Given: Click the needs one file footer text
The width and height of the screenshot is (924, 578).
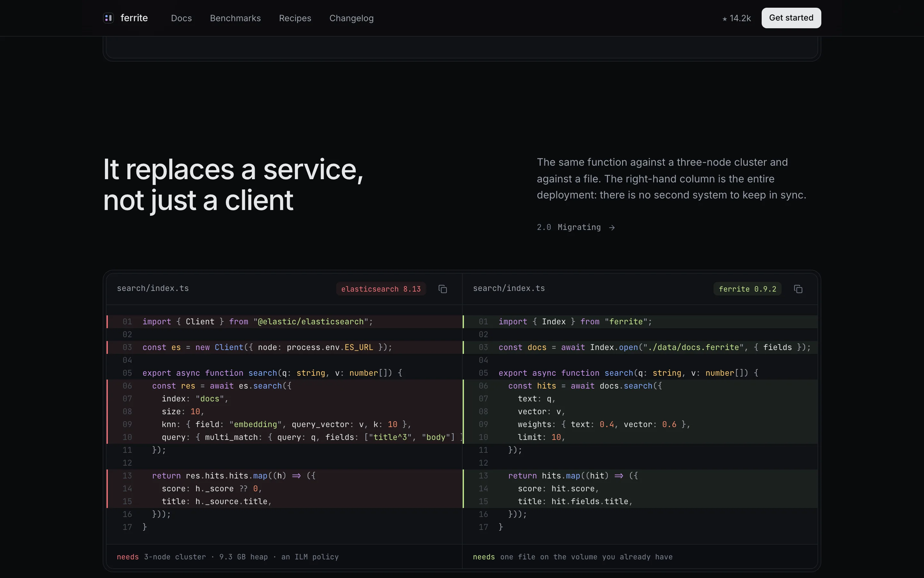Looking at the screenshot, I should click(573, 557).
